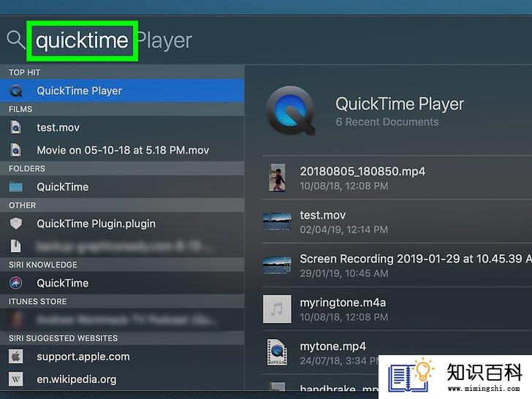The height and width of the screenshot is (399, 532).
Task: Select QuickTime Player top hit result
Action: (x=122, y=91)
